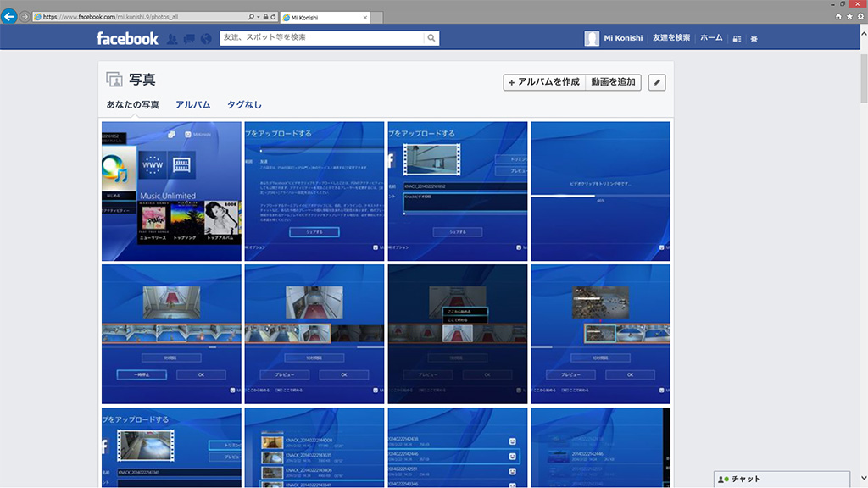Screen dimensions: 868x488
Task: Click the アルバムを作成 button
Action: pyautogui.click(x=543, y=82)
